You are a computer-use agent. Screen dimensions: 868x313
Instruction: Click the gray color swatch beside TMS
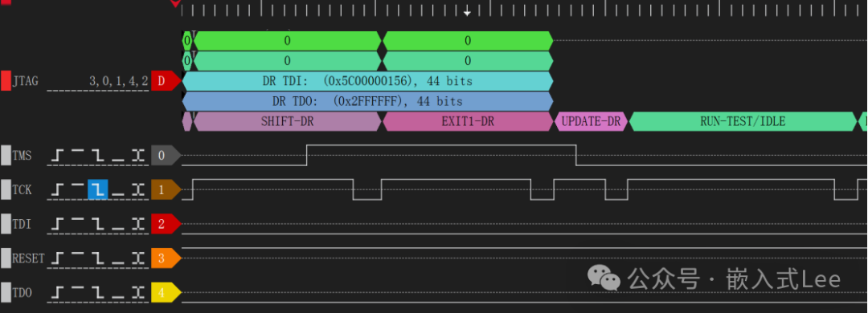click(6, 156)
